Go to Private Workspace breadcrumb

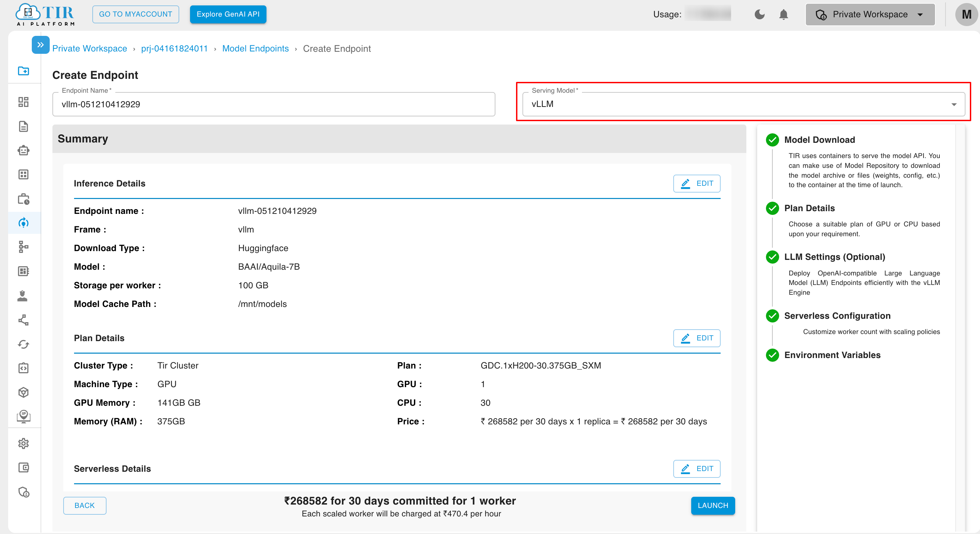point(90,49)
